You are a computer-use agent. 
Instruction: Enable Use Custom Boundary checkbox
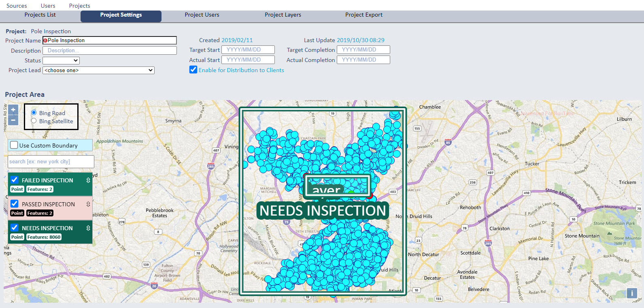pyautogui.click(x=14, y=145)
